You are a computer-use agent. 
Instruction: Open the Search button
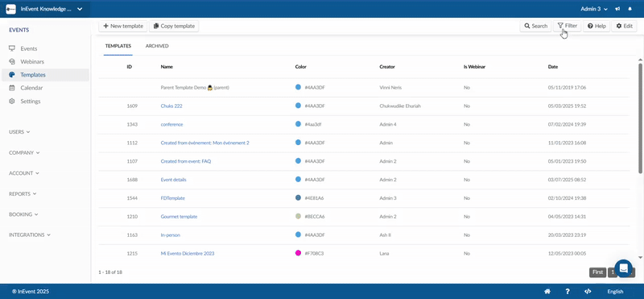(535, 26)
